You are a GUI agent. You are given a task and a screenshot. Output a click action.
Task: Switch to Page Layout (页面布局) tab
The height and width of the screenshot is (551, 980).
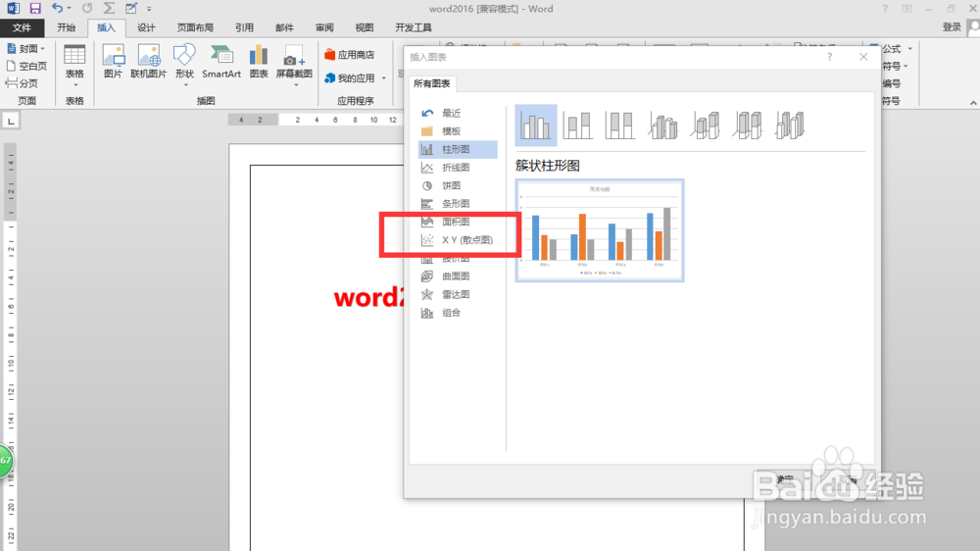pos(195,27)
